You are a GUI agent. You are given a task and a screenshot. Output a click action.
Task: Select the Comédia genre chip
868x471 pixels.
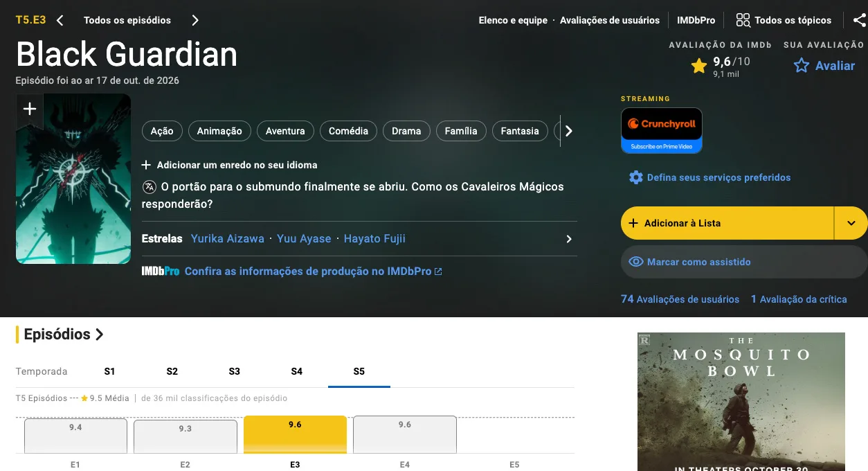348,131
